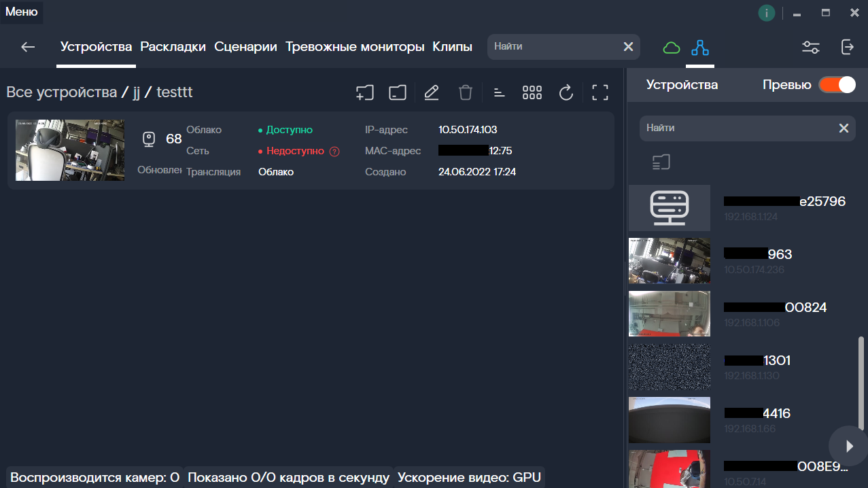Image resolution: width=868 pixels, height=488 pixels.
Task: Click the 192.168.1.106 address text
Action: [x=751, y=323]
